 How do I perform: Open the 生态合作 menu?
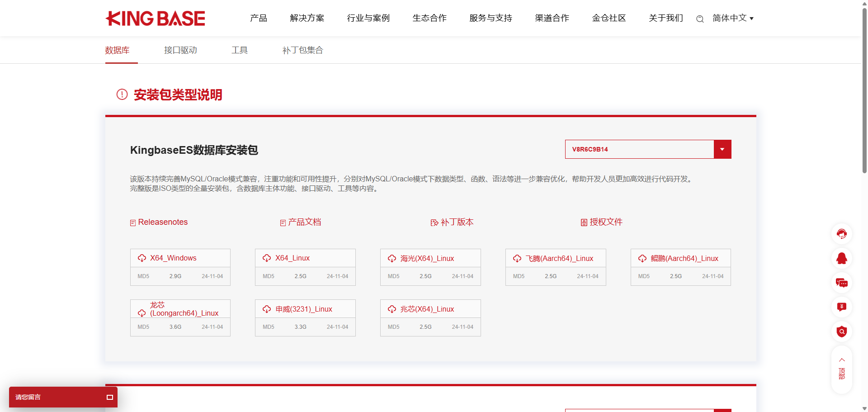click(x=429, y=18)
